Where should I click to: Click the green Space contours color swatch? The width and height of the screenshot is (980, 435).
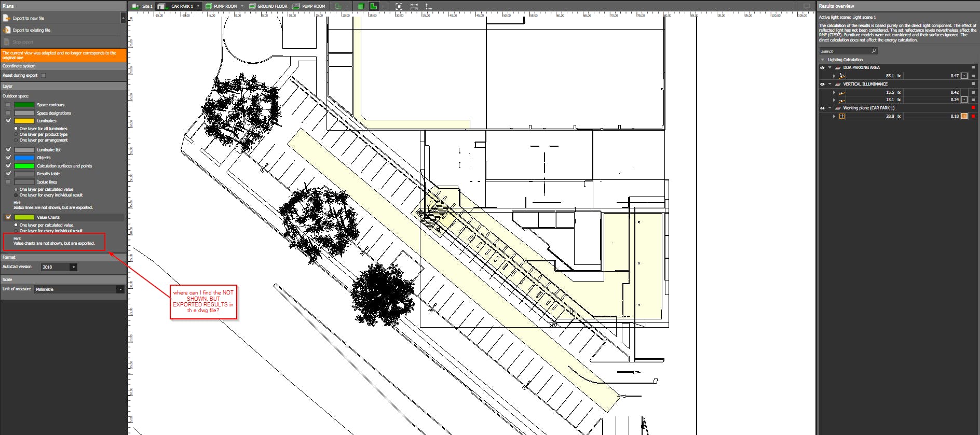coord(24,105)
